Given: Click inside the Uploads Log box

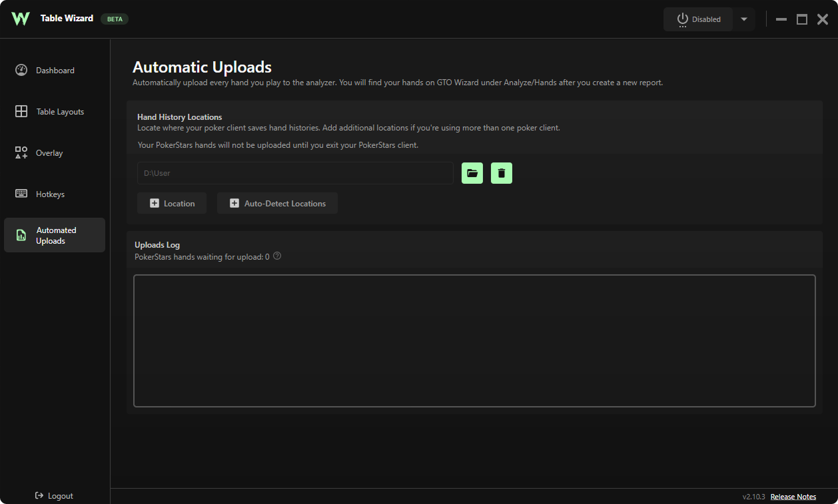Looking at the screenshot, I should 474,340.
